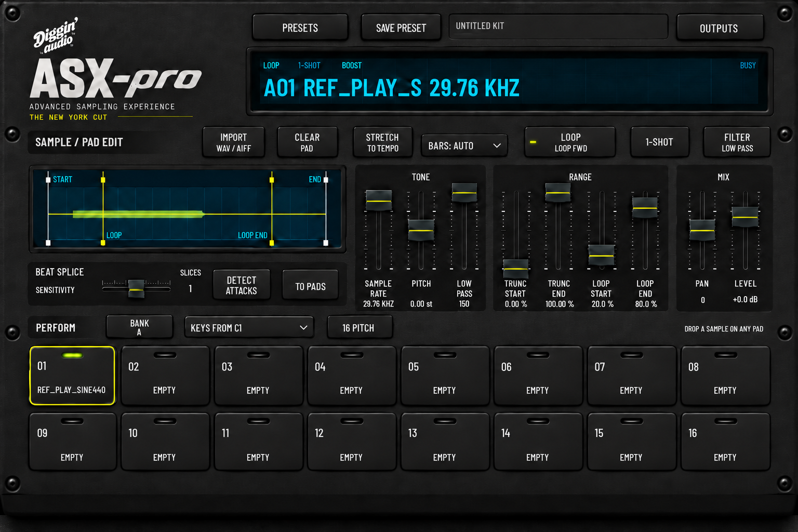798x532 pixels.
Task: Click the LOOP indicator in display
Action: tap(271, 65)
